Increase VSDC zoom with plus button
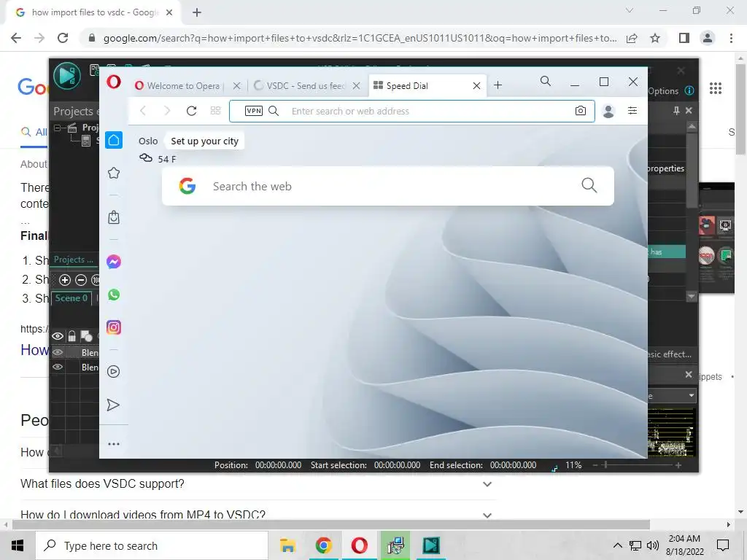This screenshot has height=560, width=747. pos(678,465)
